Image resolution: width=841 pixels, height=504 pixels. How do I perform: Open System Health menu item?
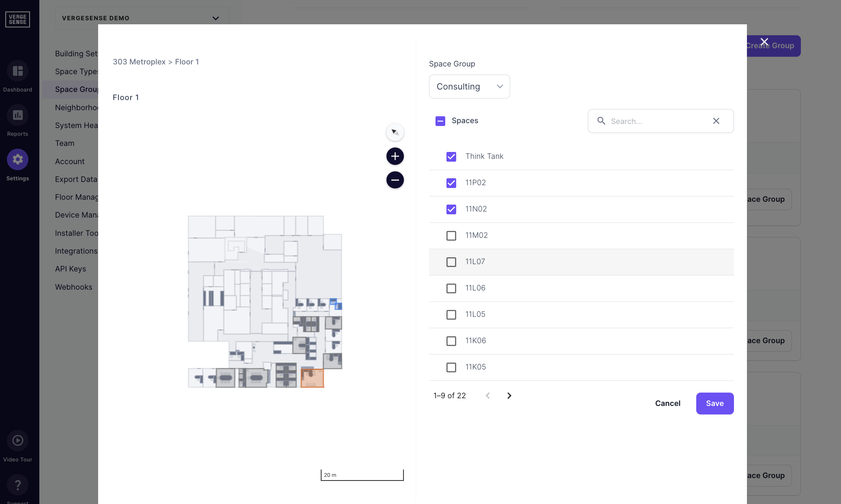76,125
